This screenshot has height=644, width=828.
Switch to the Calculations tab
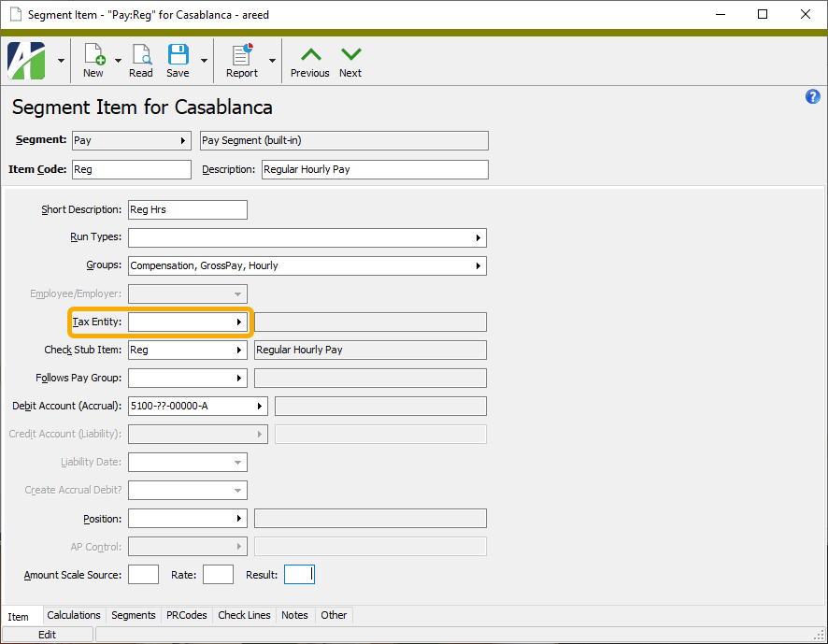point(74,615)
